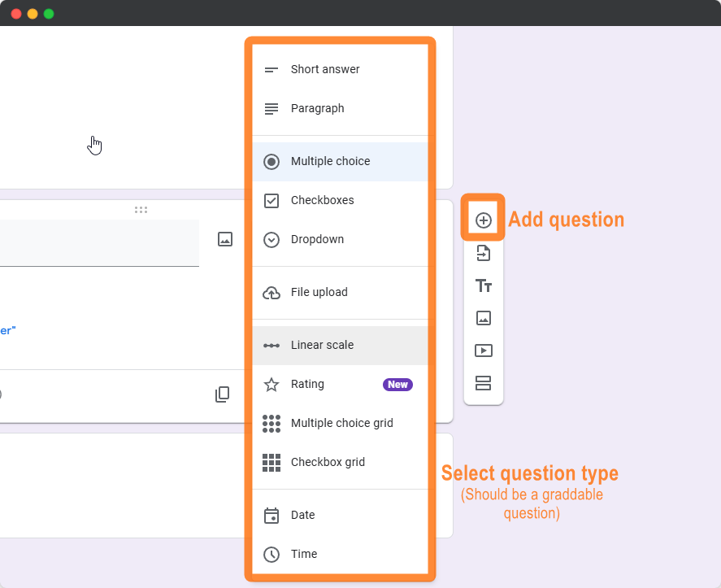Select the Rating question type
This screenshot has width=721, height=588.
pos(307,384)
